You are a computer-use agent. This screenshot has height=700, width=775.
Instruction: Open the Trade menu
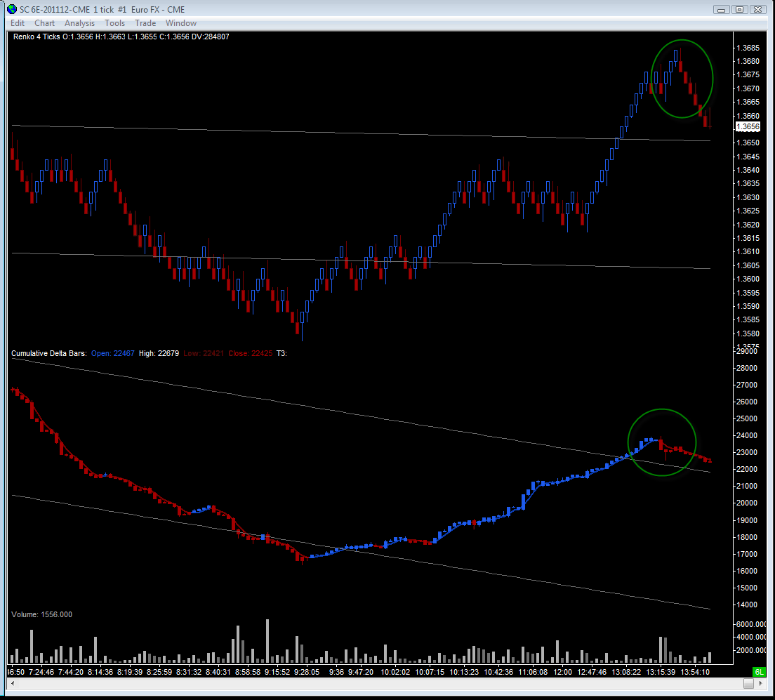click(145, 23)
